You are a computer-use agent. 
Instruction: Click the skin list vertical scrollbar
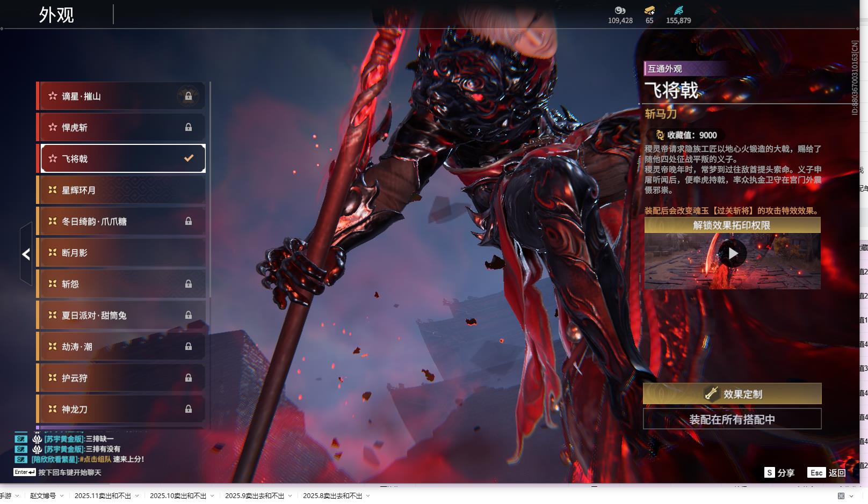209,189
